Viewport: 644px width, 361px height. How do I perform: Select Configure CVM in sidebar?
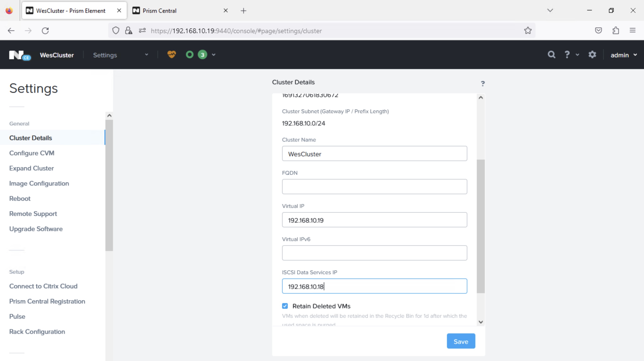click(32, 153)
